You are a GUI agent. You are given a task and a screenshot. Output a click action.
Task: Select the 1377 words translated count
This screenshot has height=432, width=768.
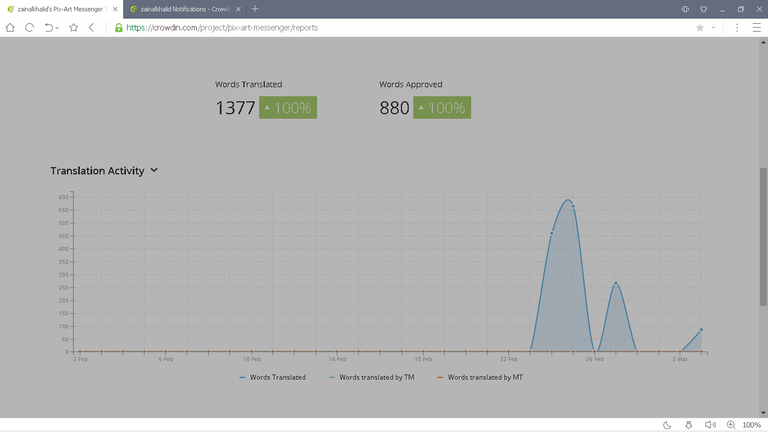(236, 108)
